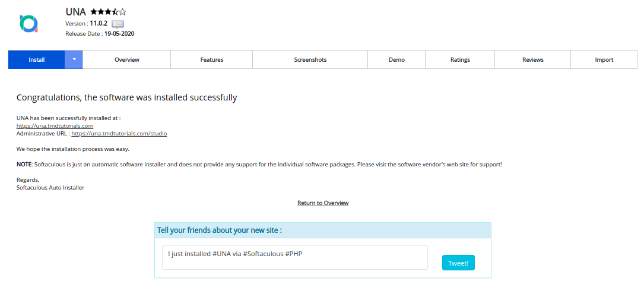Switch to the Overview tab
644x290 pixels.
[127, 59]
